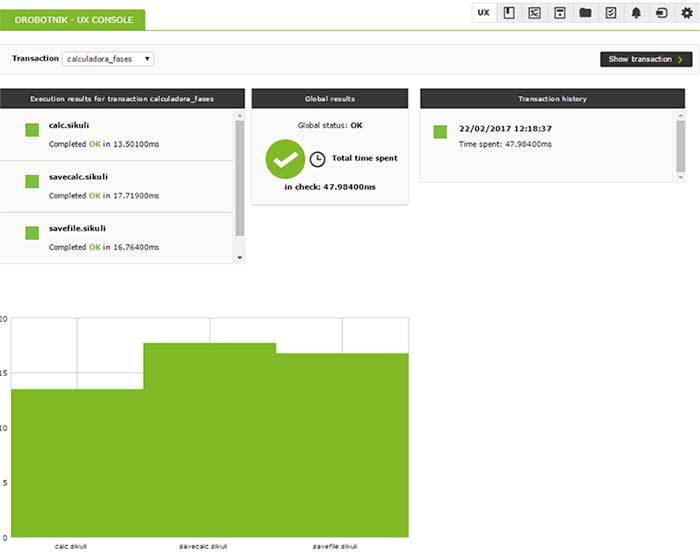Click the Show transaction button
The image size is (700, 552).
point(646,59)
